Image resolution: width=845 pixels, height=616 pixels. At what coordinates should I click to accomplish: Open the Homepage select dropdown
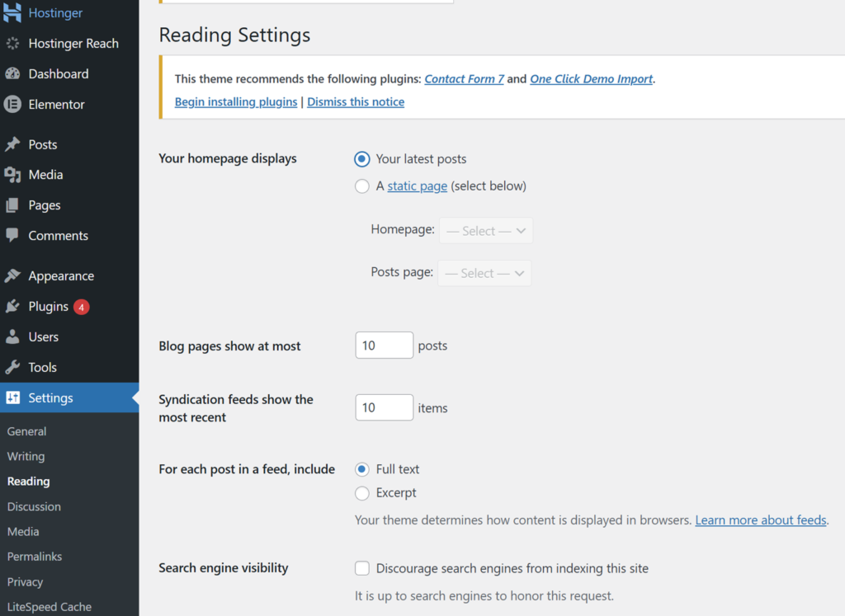(x=486, y=230)
